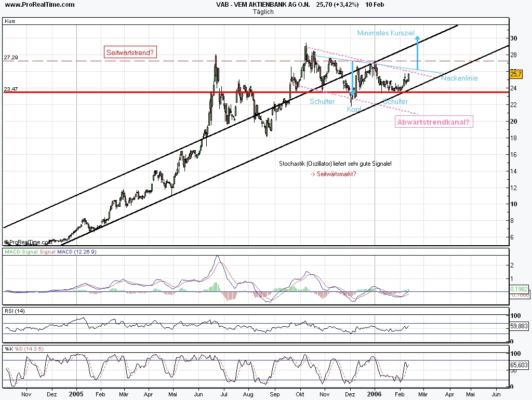
Task: Click the pink Abwärtstrendkanal? label box
Action: [434, 122]
